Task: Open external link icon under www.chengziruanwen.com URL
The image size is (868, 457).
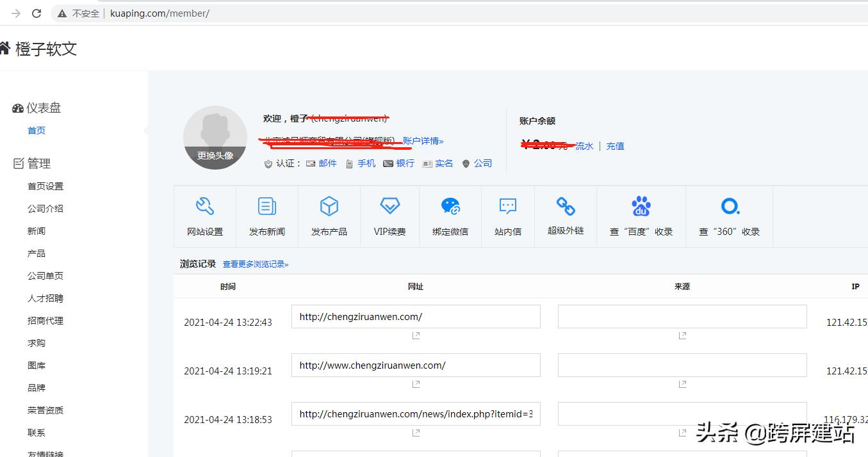Action: [416, 384]
